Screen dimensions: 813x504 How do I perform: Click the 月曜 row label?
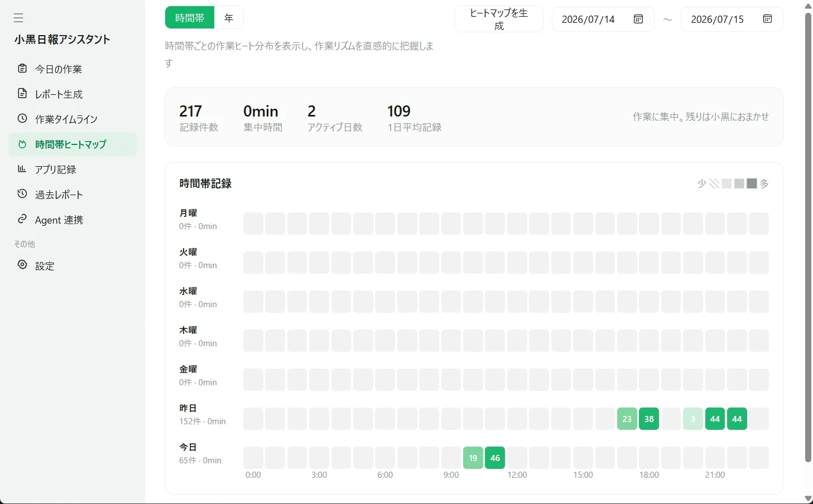188,213
